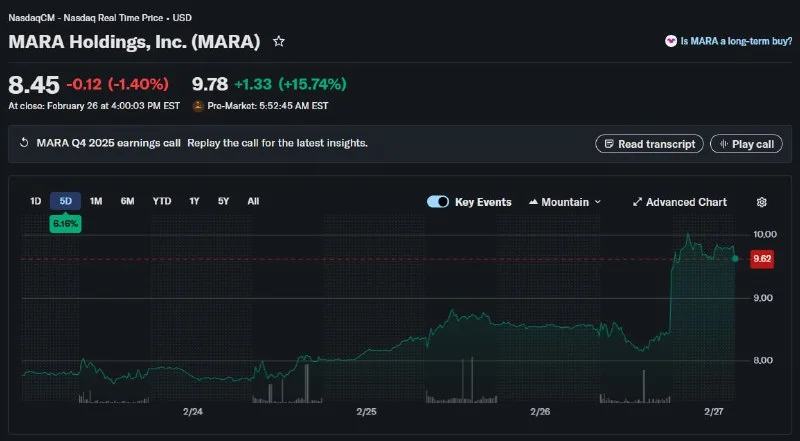
Task: Click the Pre-Market sun icon
Action: click(x=199, y=105)
